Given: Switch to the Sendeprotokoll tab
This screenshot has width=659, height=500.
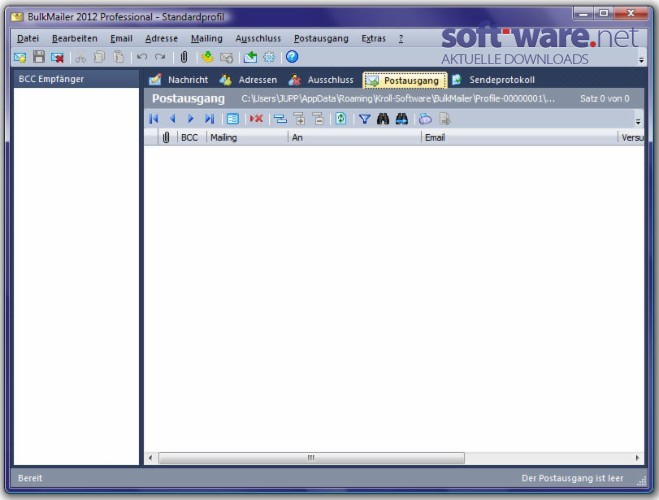Looking at the screenshot, I should click(493, 80).
